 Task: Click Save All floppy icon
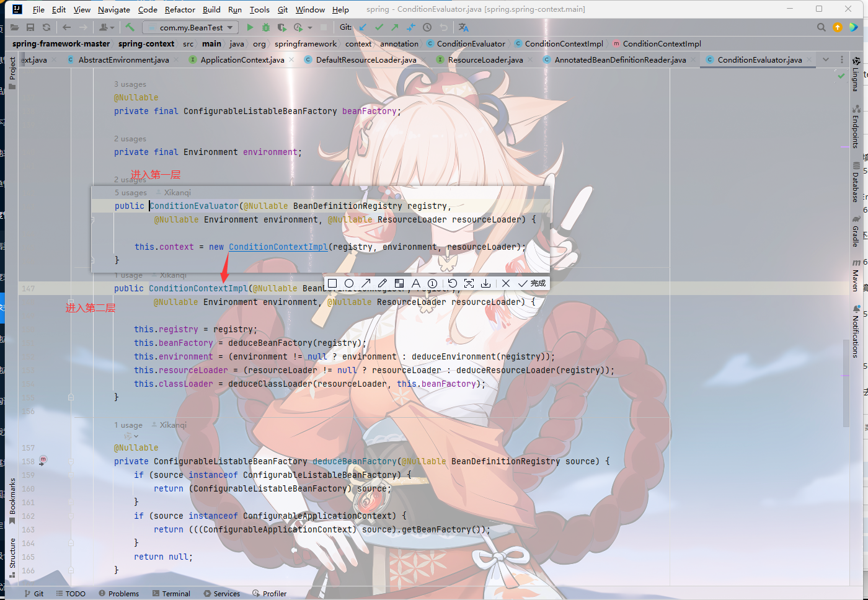click(x=30, y=27)
